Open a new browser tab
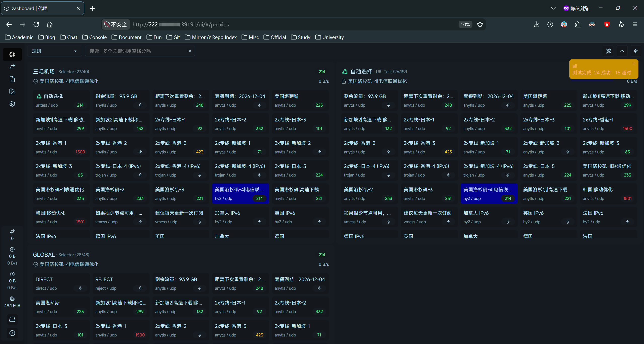This screenshot has width=644, height=344. tap(92, 9)
